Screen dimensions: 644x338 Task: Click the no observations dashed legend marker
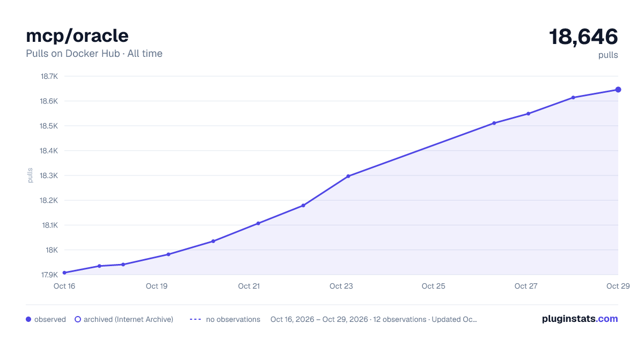pos(195,319)
